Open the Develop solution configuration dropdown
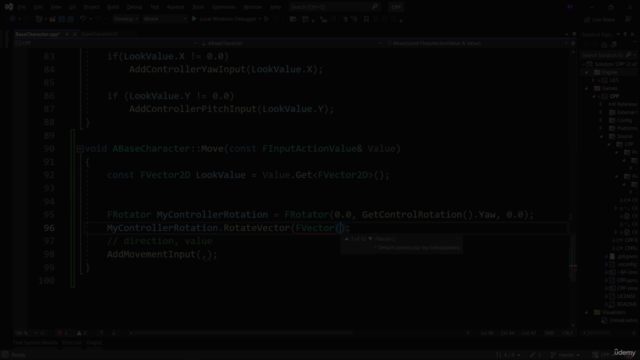Screen dimensions: 640x360 point(125,19)
